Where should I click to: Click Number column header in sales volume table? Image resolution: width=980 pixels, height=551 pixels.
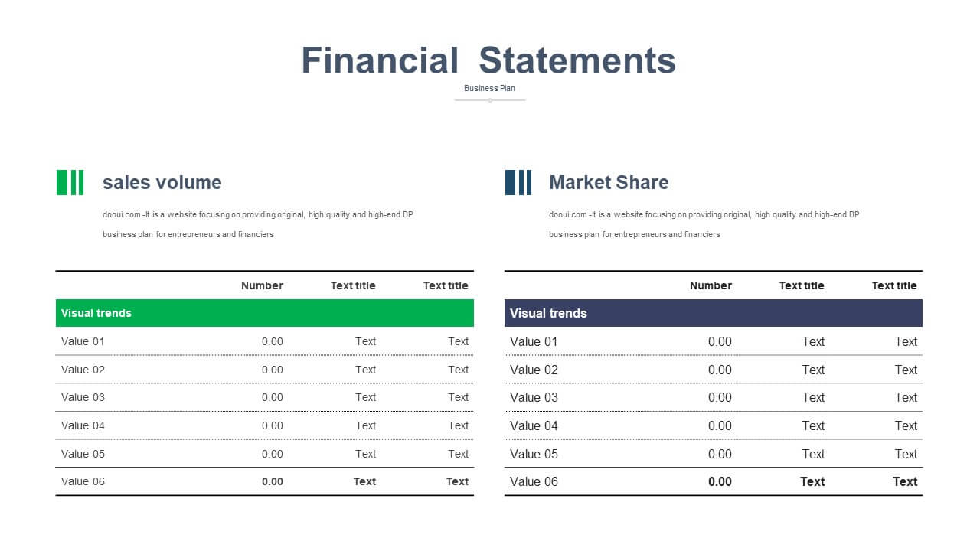[262, 285]
